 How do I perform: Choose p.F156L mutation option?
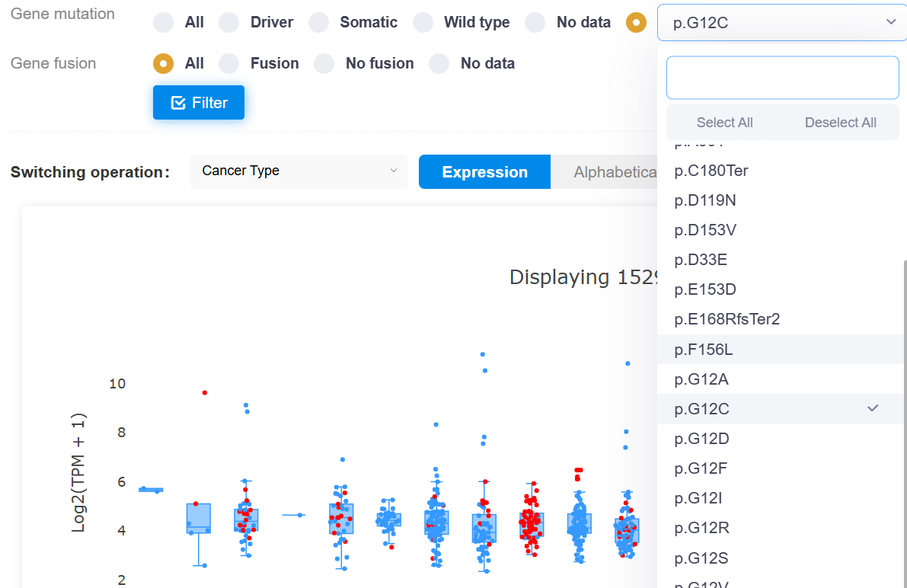click(x=703, y=350)
